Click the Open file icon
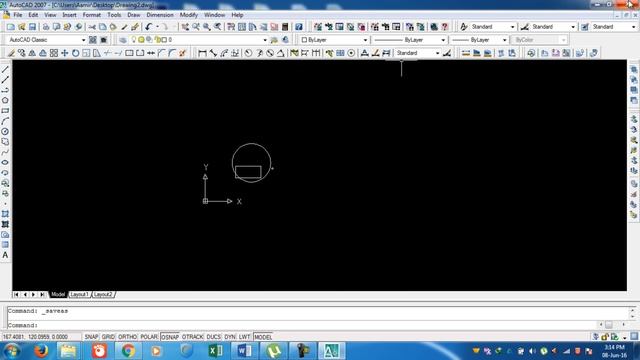640x360 pixels. 22,27
